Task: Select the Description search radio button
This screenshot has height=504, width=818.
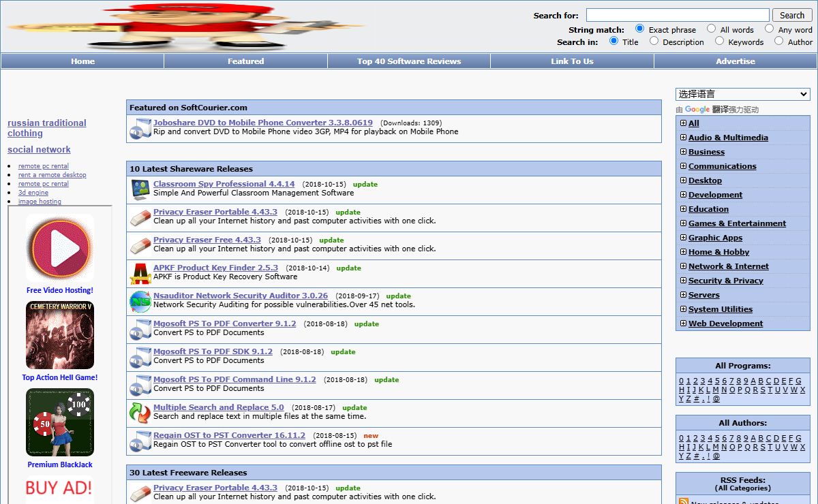Action: (x=654, y=41)
